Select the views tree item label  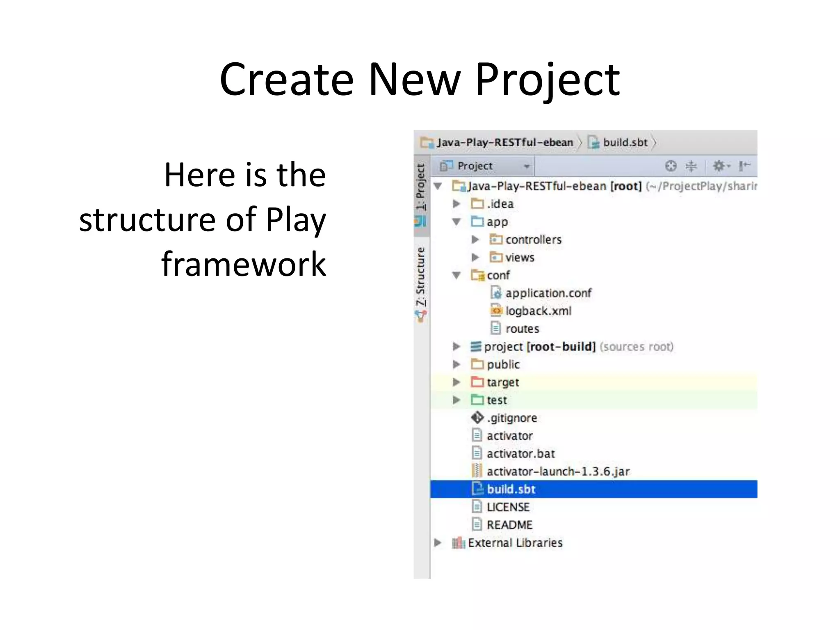pyautogui.click(x=520, y=258)
